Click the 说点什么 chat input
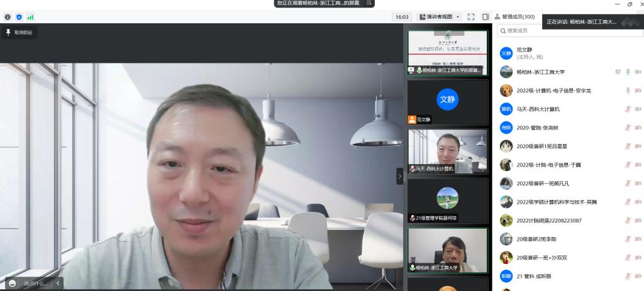Screen dimensions: 644x291 pos(35,283)
